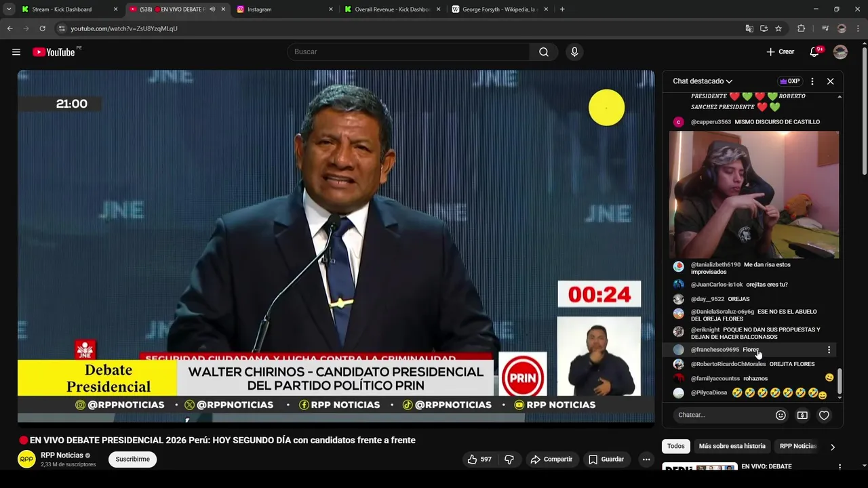Open chat options three-dot menu
Image resolution: width=868 pixels, height=488 pixels.
[812, 81]
